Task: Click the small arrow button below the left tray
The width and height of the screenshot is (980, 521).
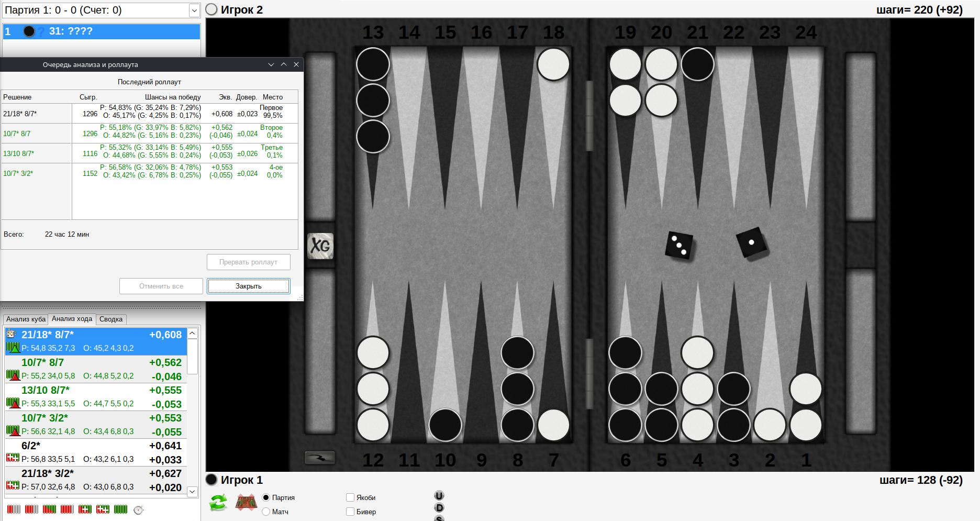Action: tap(320, 458)
